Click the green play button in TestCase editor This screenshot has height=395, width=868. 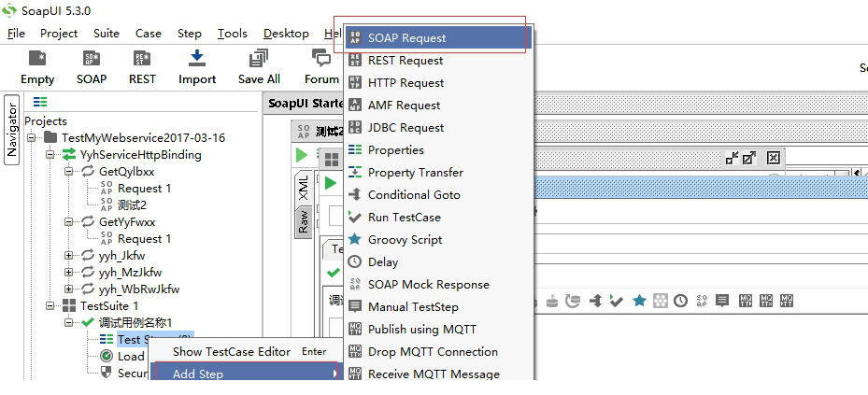tap(331, 183)
